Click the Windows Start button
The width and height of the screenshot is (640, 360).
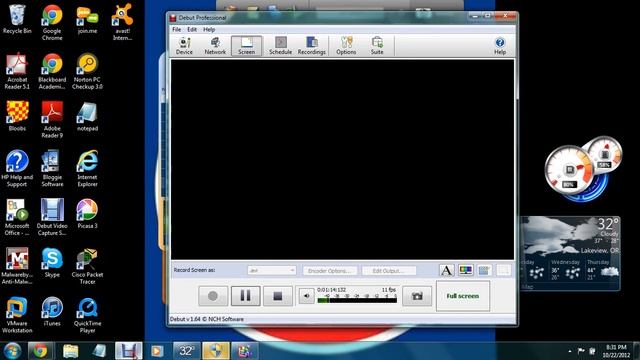click(12, 351)
